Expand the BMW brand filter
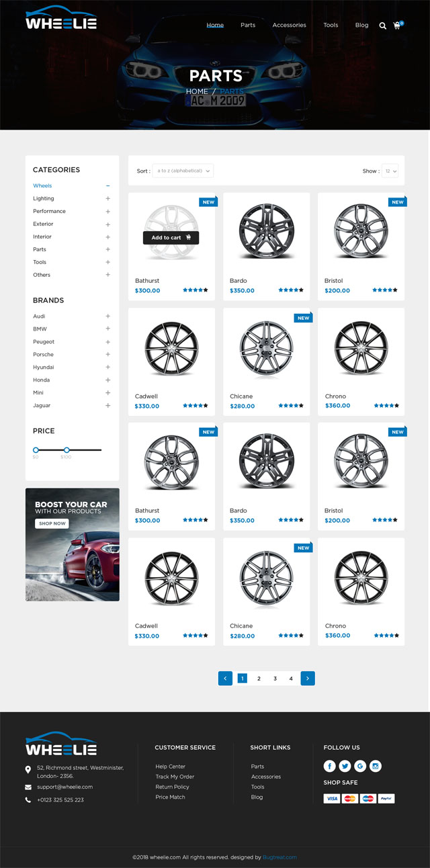The width and height of the screenshot is (430, 868). click(x=107, y=329)
